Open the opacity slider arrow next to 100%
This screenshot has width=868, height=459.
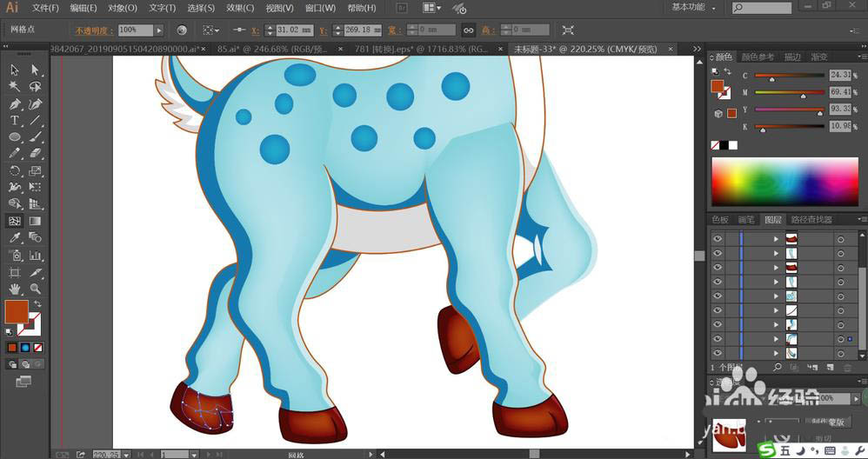click(159, 30)
